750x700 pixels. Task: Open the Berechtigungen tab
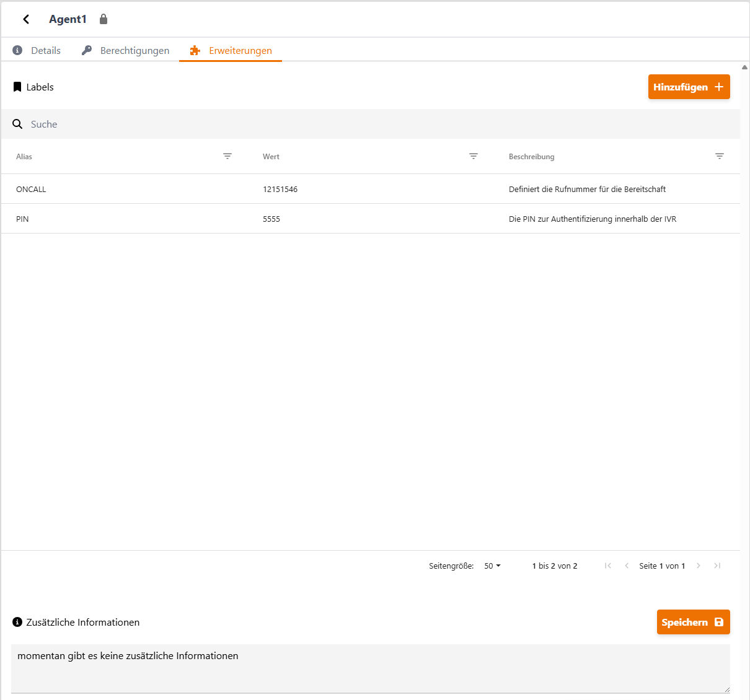click(x=125, y=50)
